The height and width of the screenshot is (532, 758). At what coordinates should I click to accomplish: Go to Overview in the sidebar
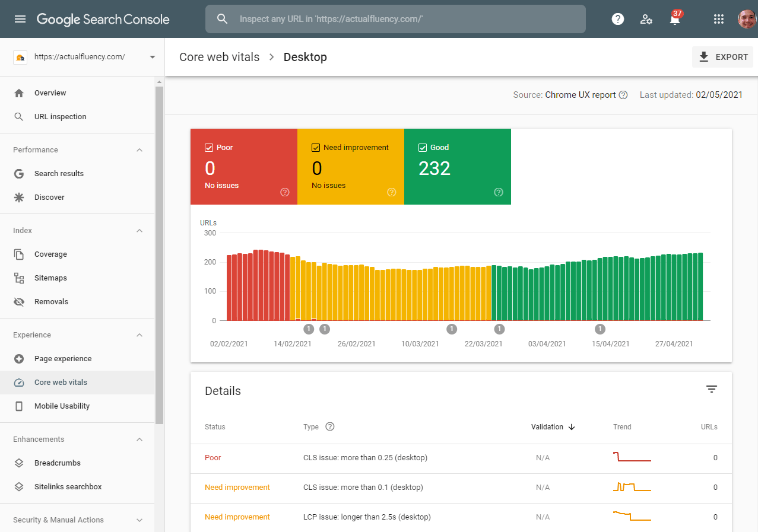coord(77,93)
